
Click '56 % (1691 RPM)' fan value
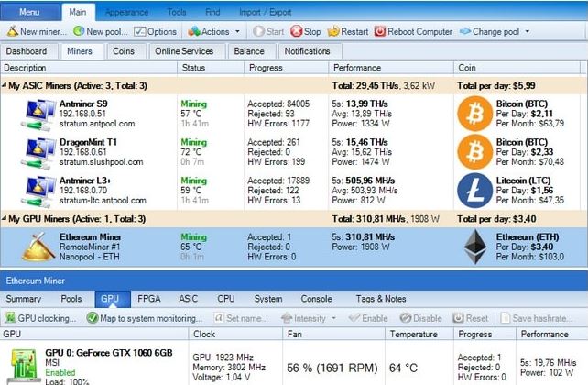tap(332, 368)
